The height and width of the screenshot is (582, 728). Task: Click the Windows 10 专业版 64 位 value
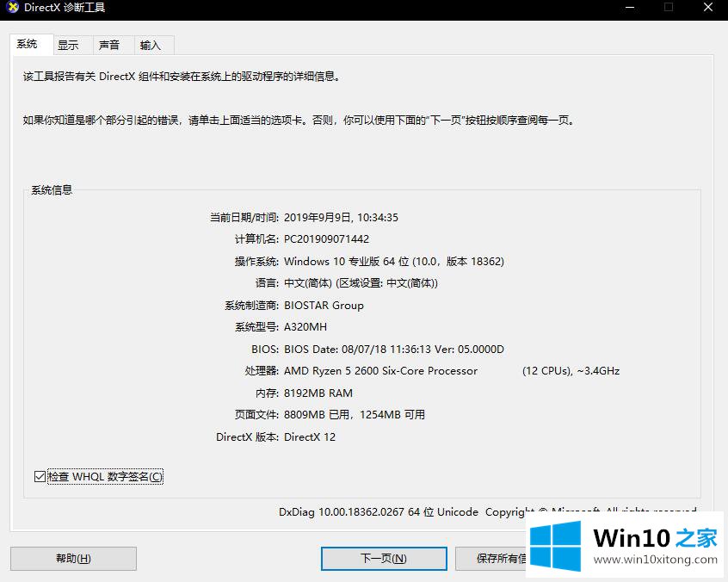click(x=394, y=262)
